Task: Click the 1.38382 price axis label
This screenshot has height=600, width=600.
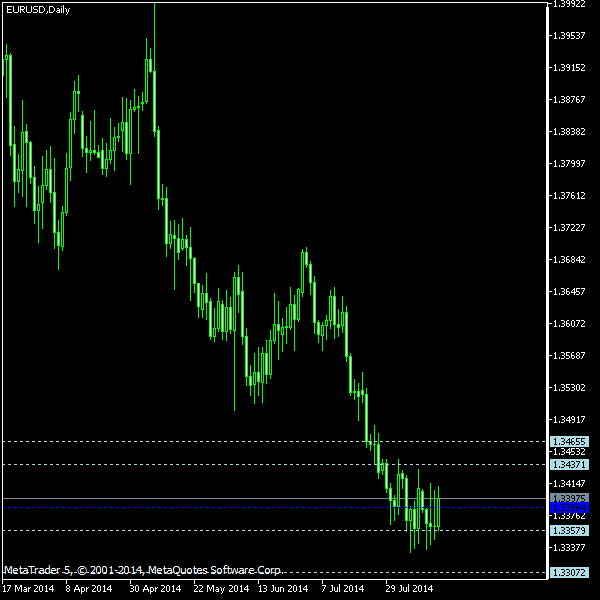Action: (569, 132)
